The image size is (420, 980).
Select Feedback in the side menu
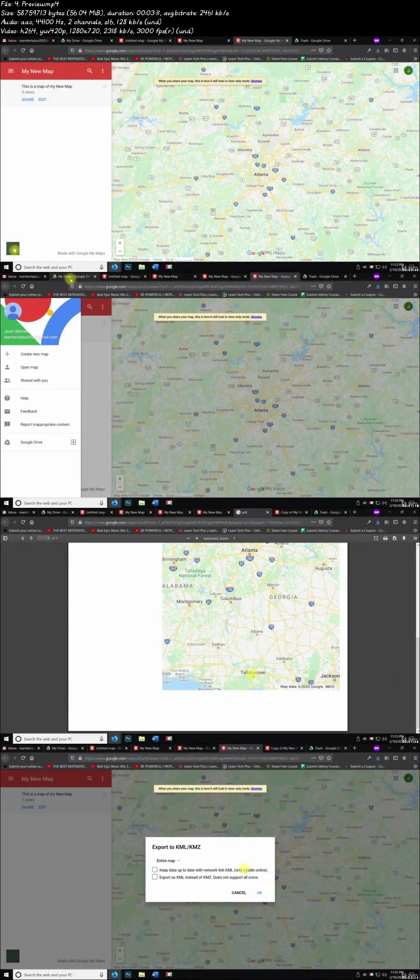click(x=29, y=411)
